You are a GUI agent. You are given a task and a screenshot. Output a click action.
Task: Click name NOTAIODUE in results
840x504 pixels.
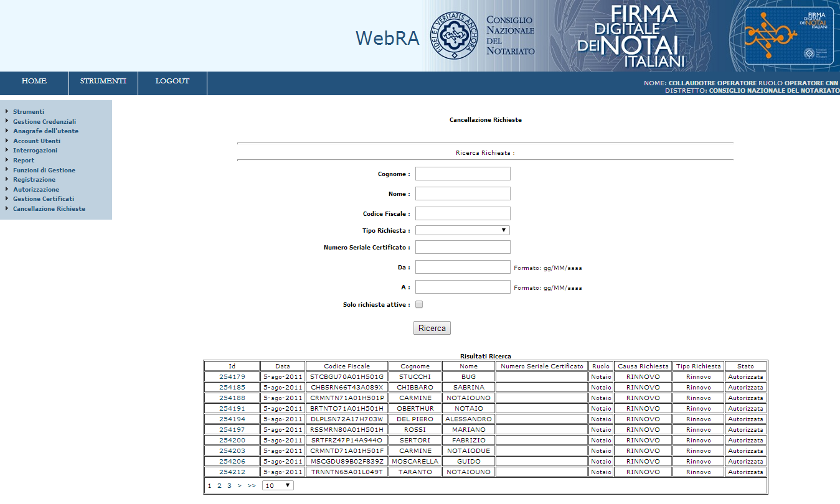point(469,450)
